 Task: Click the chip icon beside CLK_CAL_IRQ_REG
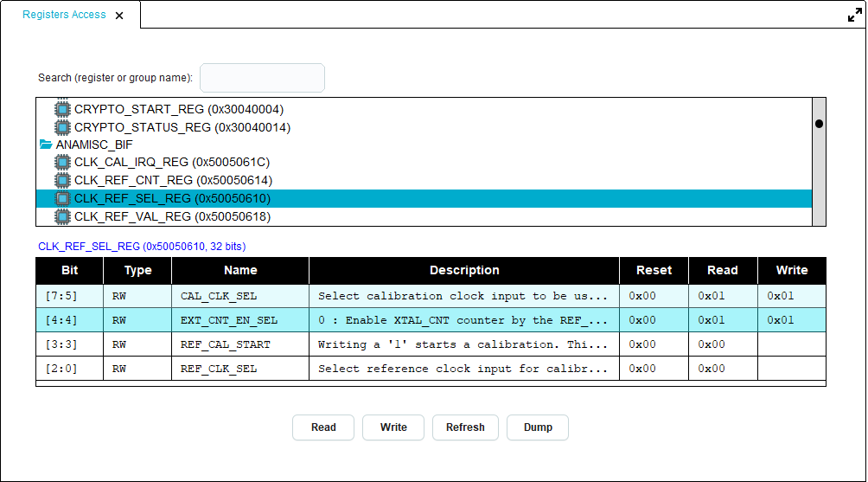[x=62, y=163]
